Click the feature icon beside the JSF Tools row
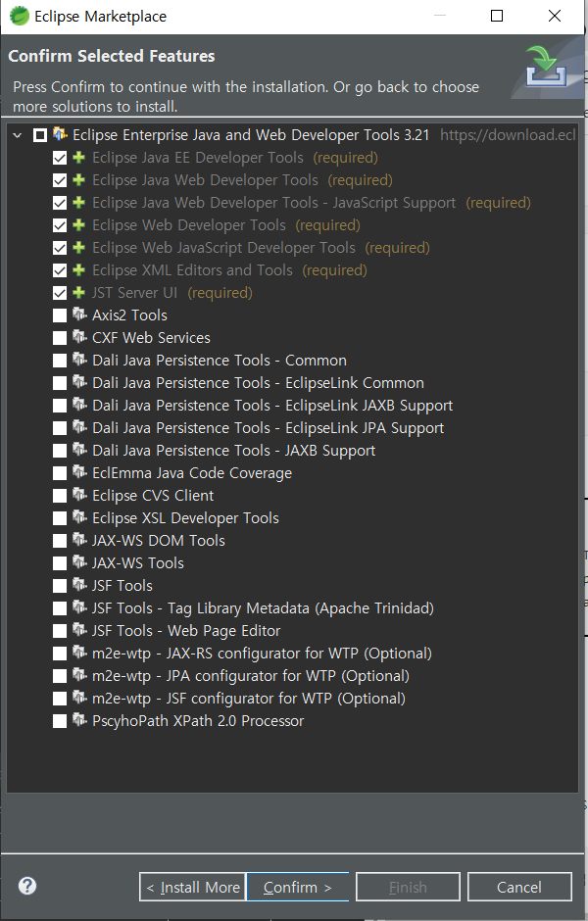Viewport: 588px width, 921px height. coord(79,585)
